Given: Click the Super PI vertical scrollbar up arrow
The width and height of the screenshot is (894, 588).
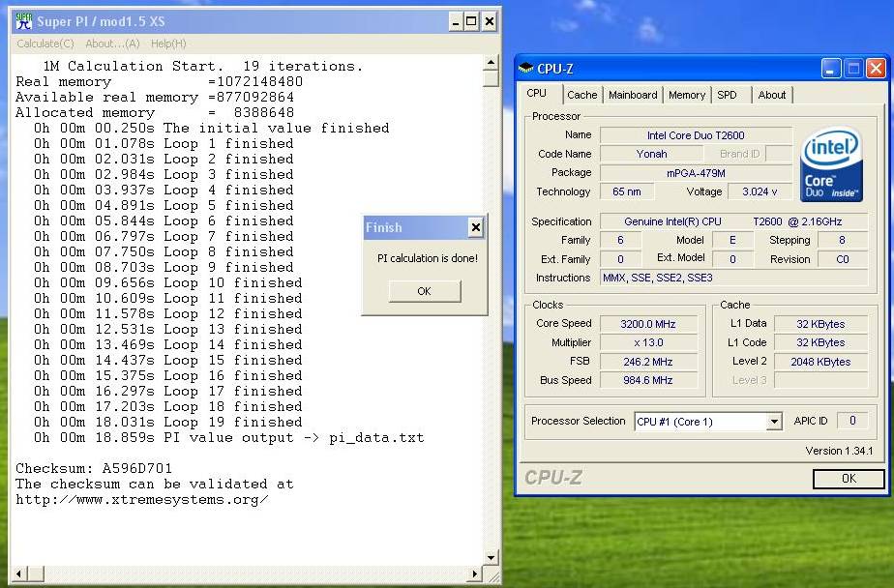Looking at the screenshot, I should click(492, 62).
